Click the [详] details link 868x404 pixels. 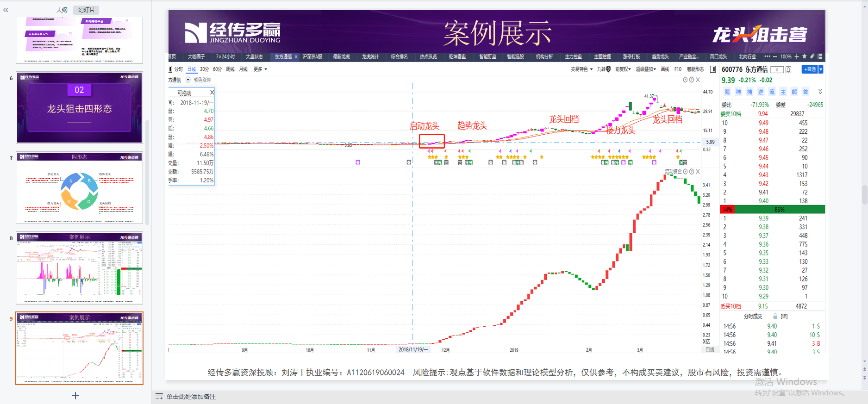pos(784,317)
